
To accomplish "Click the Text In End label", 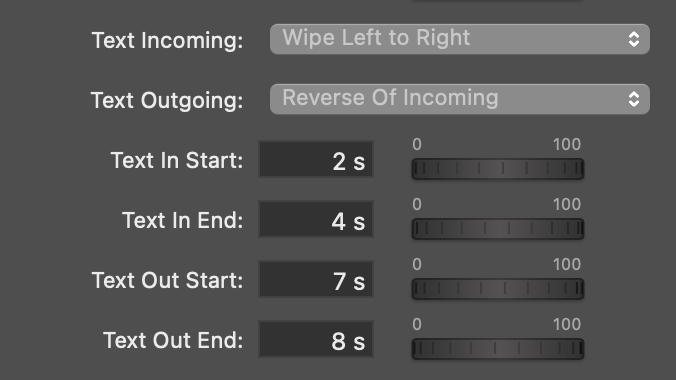I will pyautogui.click(x=182, y=220).
